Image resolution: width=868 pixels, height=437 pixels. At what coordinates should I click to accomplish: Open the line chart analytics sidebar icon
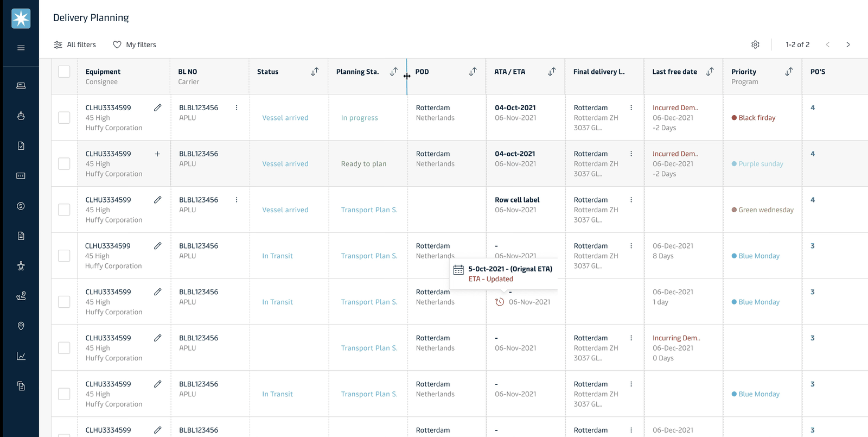coord(21,356)
